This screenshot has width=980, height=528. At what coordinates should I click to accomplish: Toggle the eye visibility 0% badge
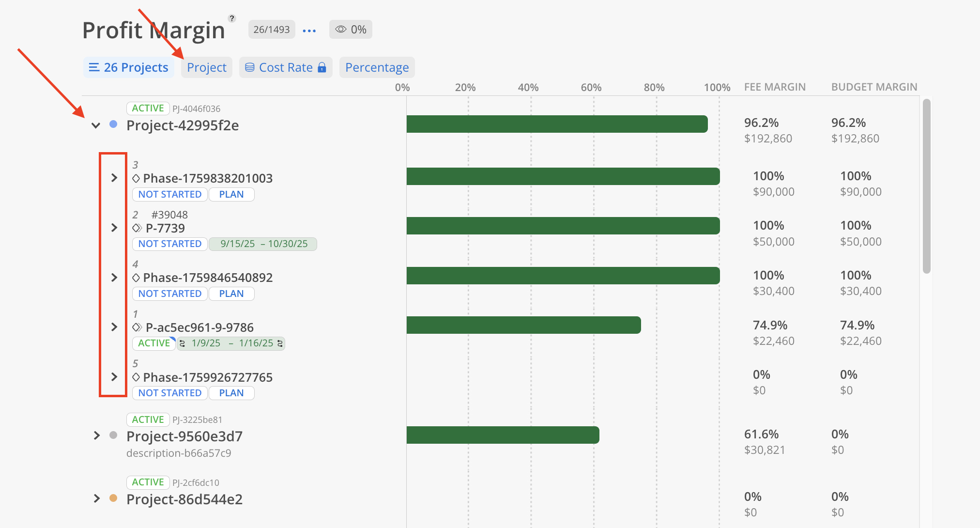pos(351,30)
